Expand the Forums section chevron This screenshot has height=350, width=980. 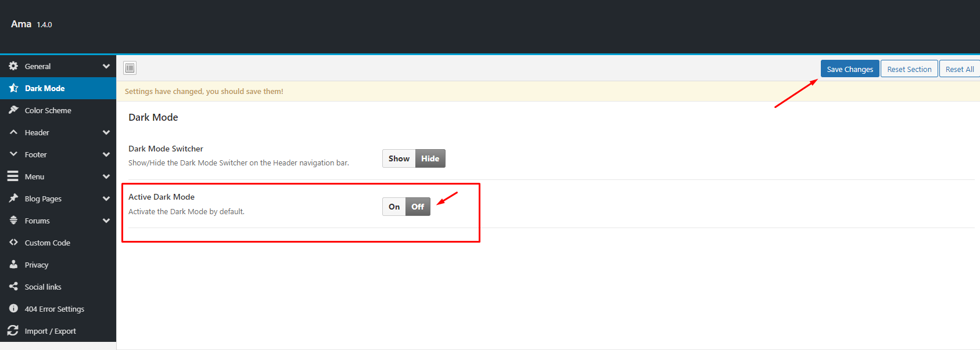[106, 221]
